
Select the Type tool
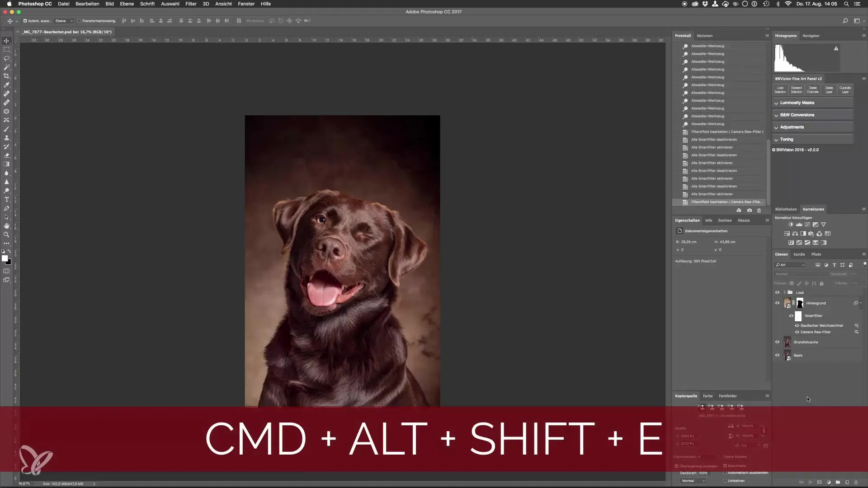(x=6, y=199)
